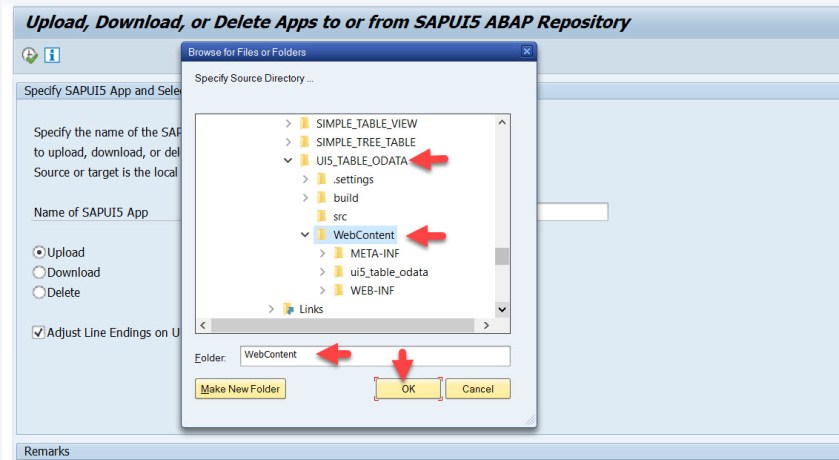The height and width of the screenshot is (460, 839).
Task: Click the horizontal scrollbar track in tree
Action: coord(342,325)
